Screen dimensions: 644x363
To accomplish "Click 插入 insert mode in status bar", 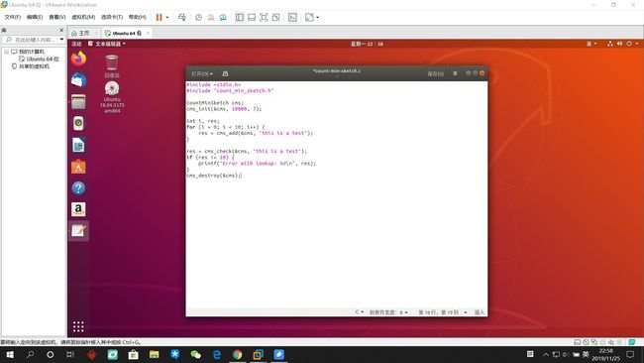I will (x=480, y=312).
